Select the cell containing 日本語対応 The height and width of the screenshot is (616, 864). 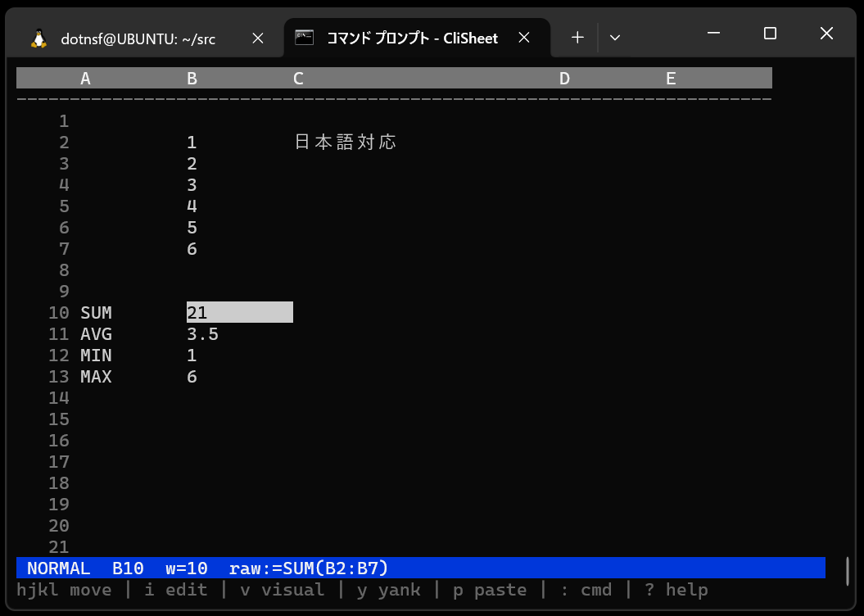[x=345, y=142]
